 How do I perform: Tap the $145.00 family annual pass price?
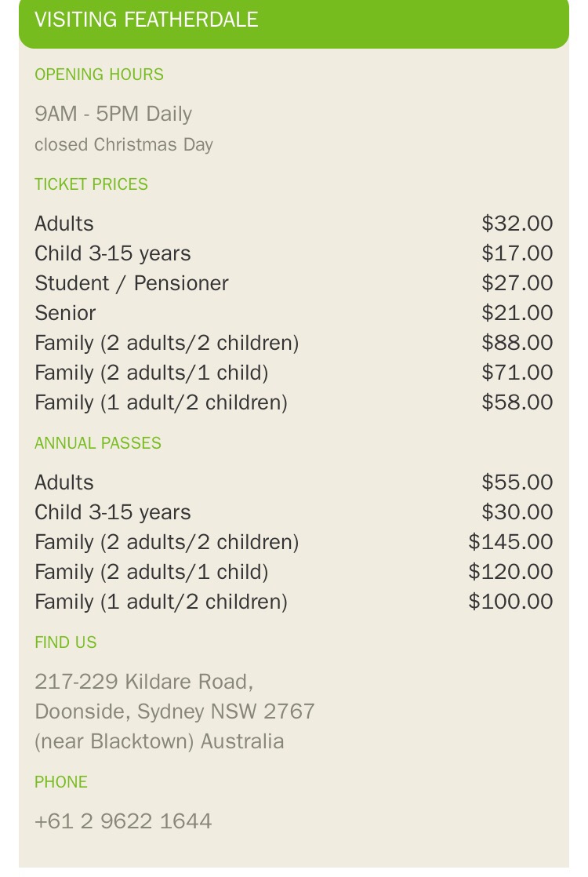(x=510, y=542)
